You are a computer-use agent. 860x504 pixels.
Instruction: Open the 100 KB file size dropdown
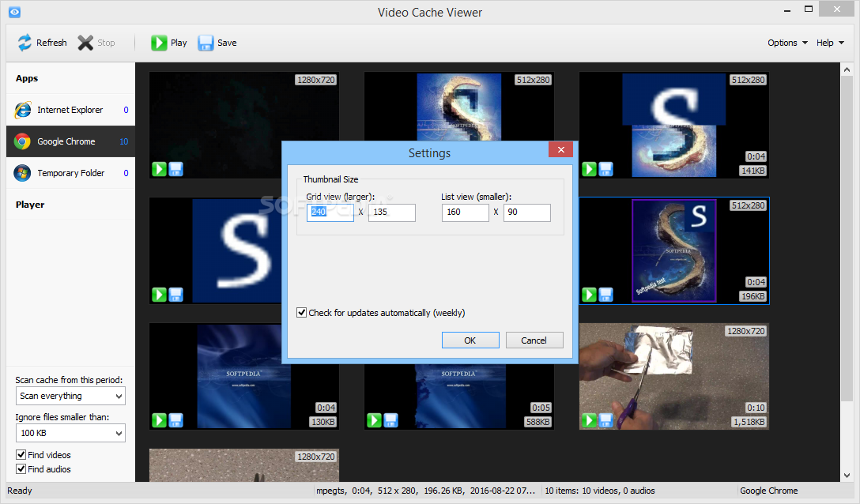(x=70, y=433)
